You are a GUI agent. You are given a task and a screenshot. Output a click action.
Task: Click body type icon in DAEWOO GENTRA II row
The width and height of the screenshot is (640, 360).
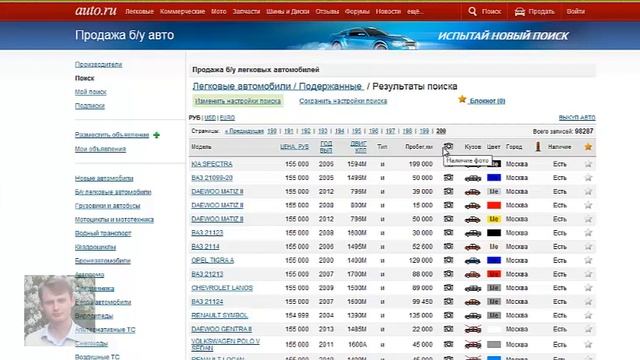(x=473, y=329)
